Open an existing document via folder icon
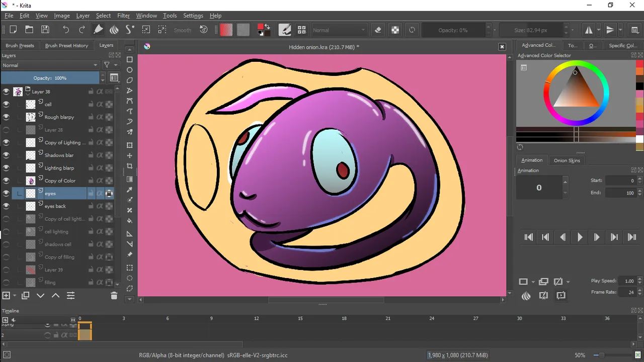The height and width of the screenshot is (362, 644). coord(29,30)
